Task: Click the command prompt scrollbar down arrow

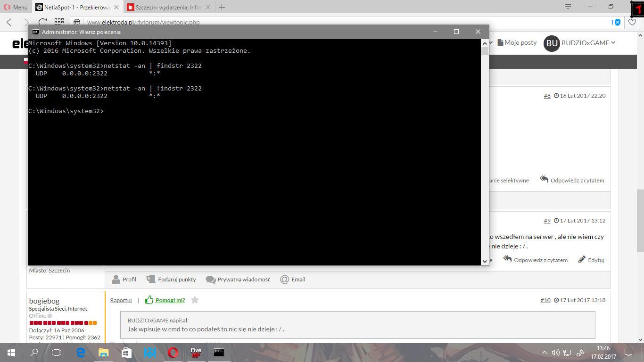Action: 485,261
